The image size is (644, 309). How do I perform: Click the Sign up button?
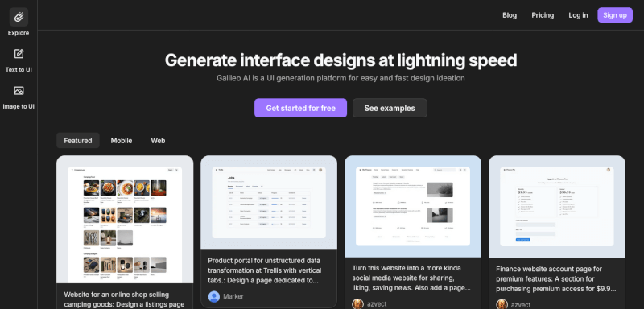615,15
